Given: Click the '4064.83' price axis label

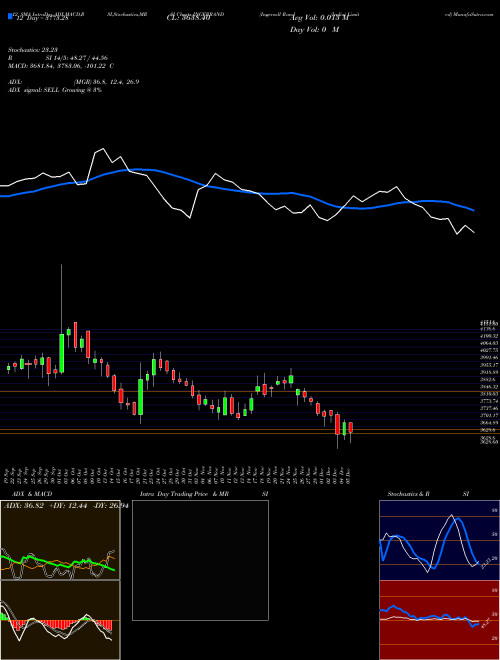Looking at the screenshot, I should point(489,343).
